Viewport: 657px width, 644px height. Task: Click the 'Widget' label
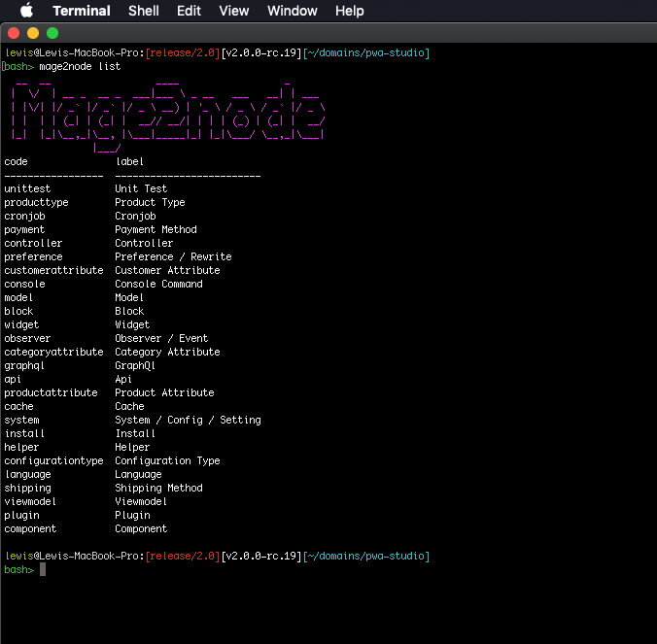pyautogui.click(x=132, y=325)
